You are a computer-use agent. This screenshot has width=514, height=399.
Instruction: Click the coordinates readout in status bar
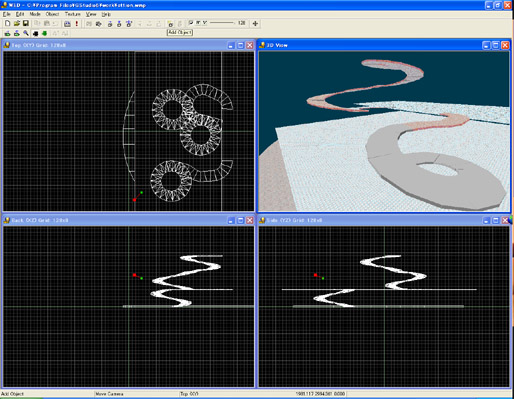click(x=320, y=394)
